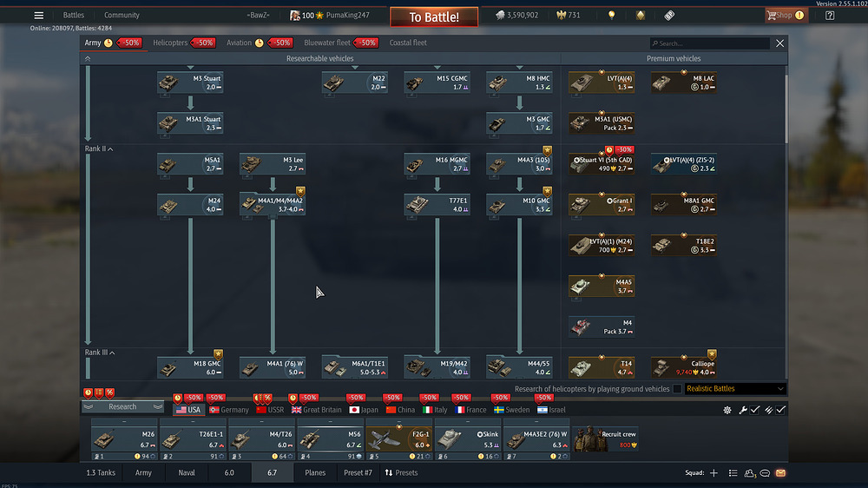Screen dimensions: 868x488
Task: Select the M15 CGMC vehicle card
Action: tap(437, 82)
